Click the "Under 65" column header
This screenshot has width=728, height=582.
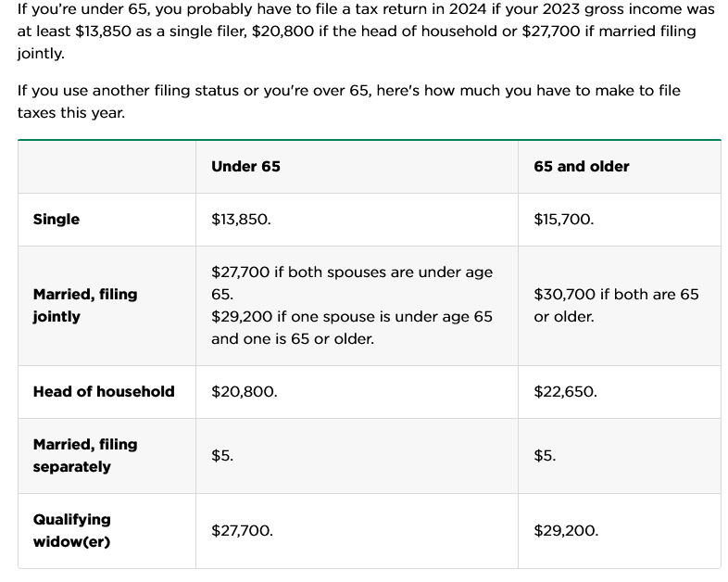pos(245,167)
